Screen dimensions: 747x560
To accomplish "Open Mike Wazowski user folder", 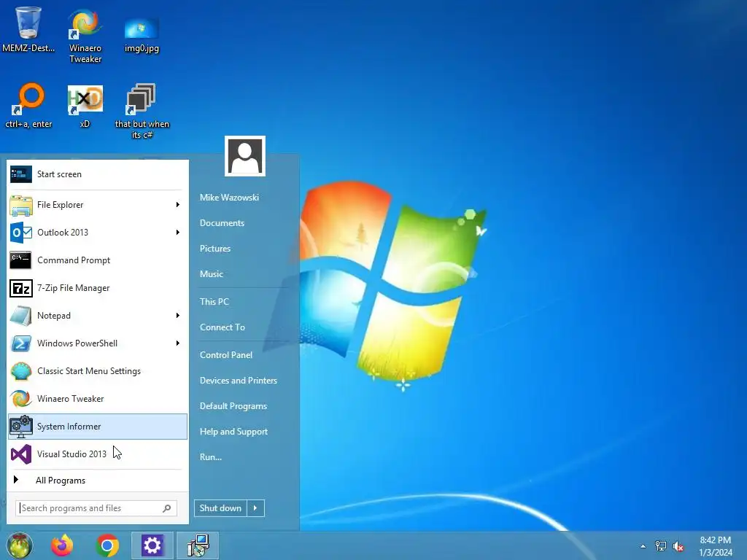I will pos(229,197).
